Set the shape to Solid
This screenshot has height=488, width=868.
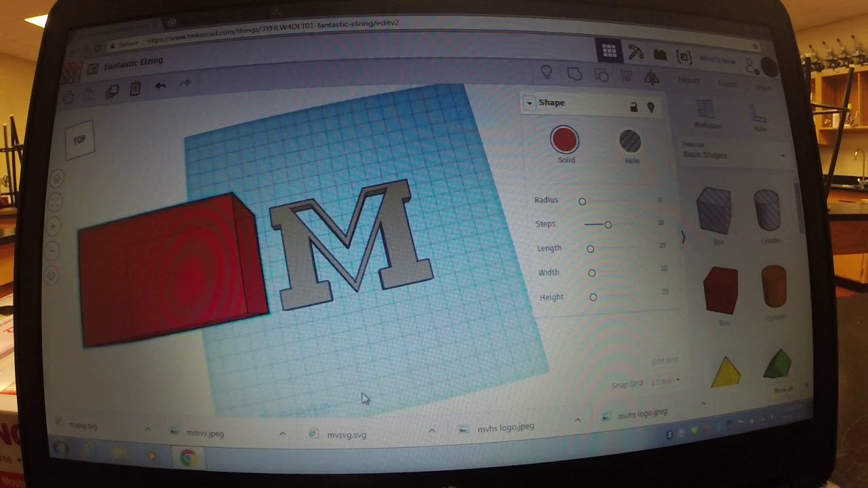pyautogui.click(x=564, y=145)
